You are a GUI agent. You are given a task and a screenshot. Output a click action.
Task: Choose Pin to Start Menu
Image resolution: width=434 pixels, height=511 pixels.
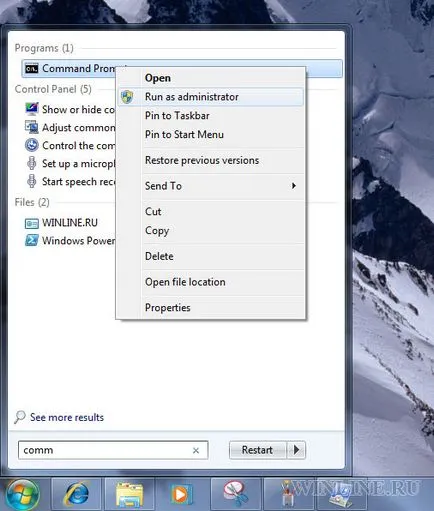point(211,135)
